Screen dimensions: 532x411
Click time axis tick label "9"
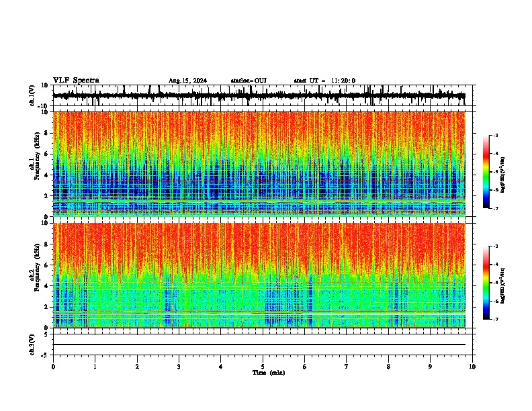(x=430, y=367)
